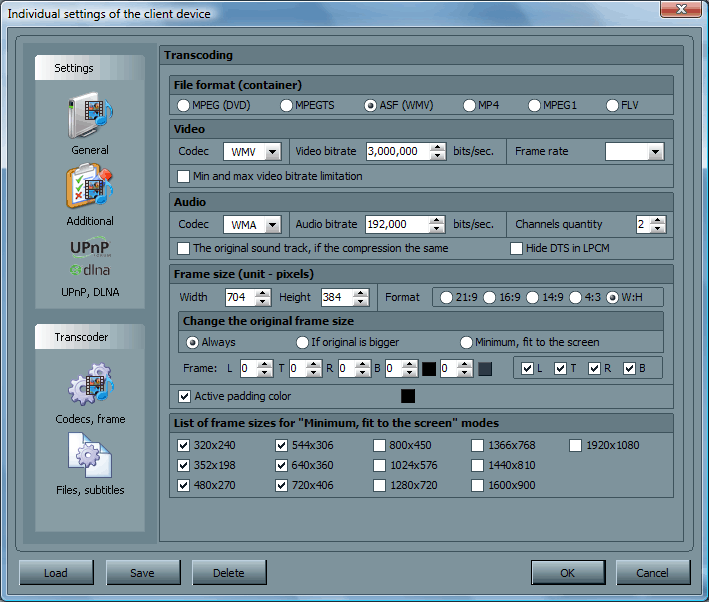Adjust the Width spinner arrows
Viewport: 709px width, 602px height.
[x=263, y=297]
